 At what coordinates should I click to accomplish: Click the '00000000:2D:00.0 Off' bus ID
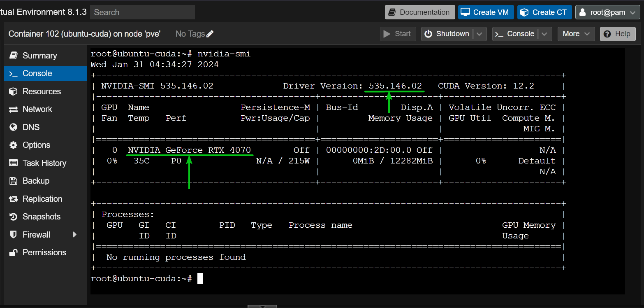point(379,150)
